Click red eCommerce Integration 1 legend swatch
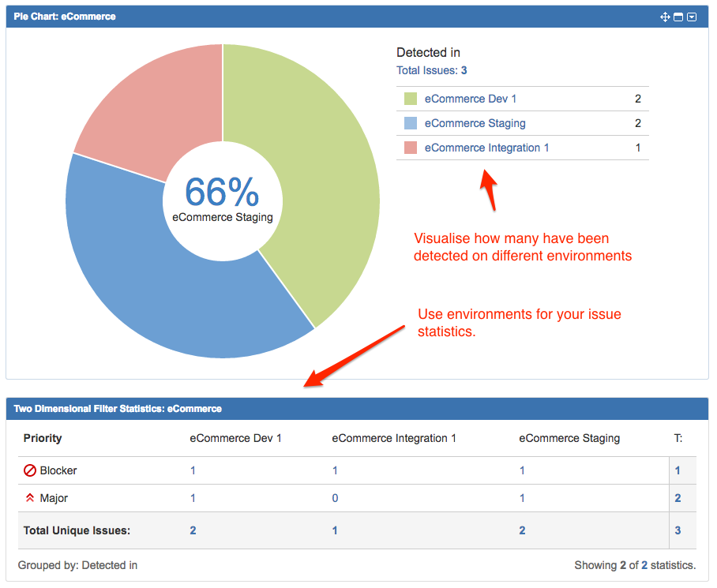 [410, 148]
